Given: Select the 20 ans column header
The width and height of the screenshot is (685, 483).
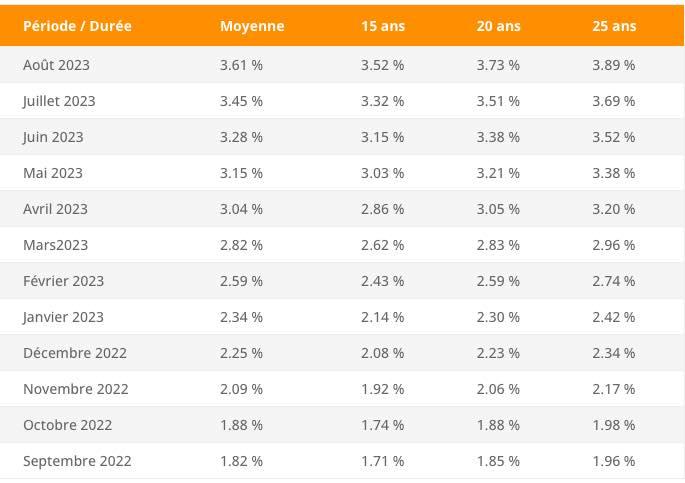Looking at the screenshot, I should 498,26.
